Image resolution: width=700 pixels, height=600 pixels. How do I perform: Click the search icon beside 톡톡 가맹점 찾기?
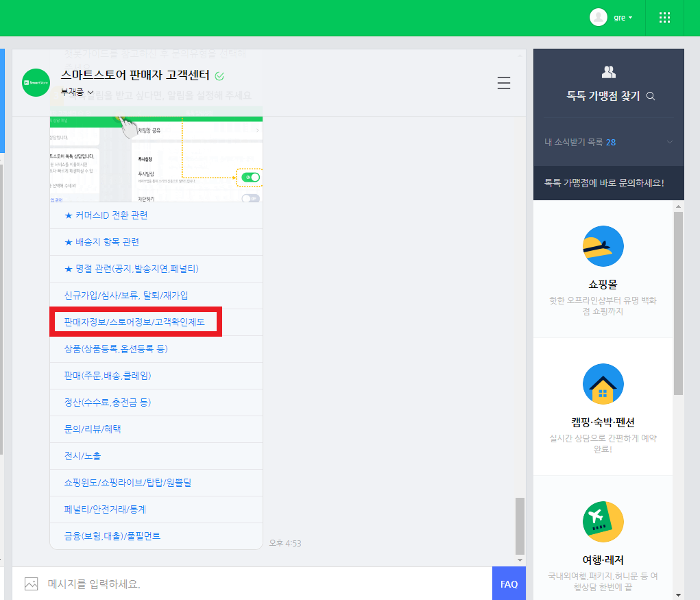coord(649,96)
